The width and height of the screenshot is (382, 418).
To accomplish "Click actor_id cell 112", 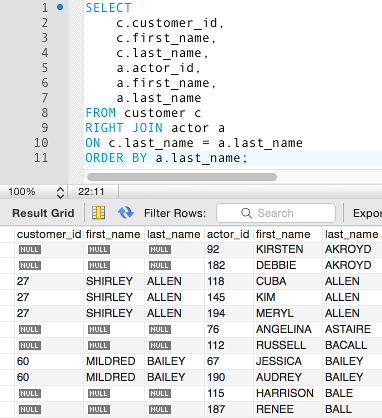I will point(216,345).
